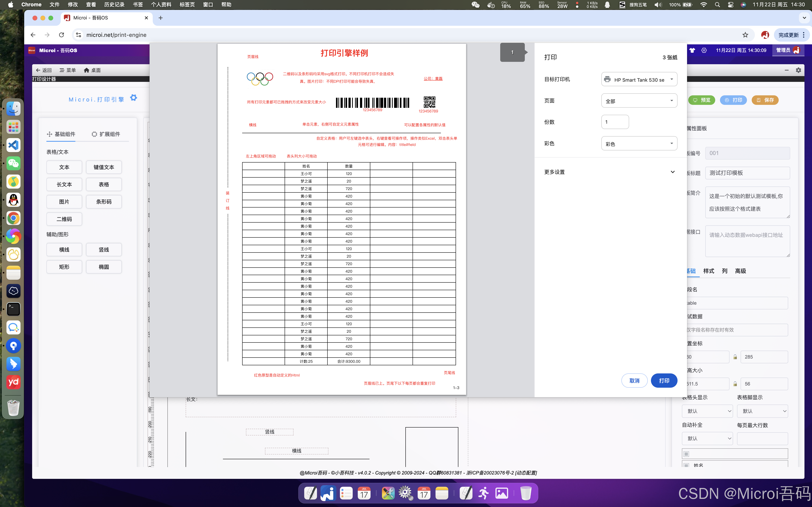Go to desktop via 桌面 home icon
The image size is (812, 507).
92,70
